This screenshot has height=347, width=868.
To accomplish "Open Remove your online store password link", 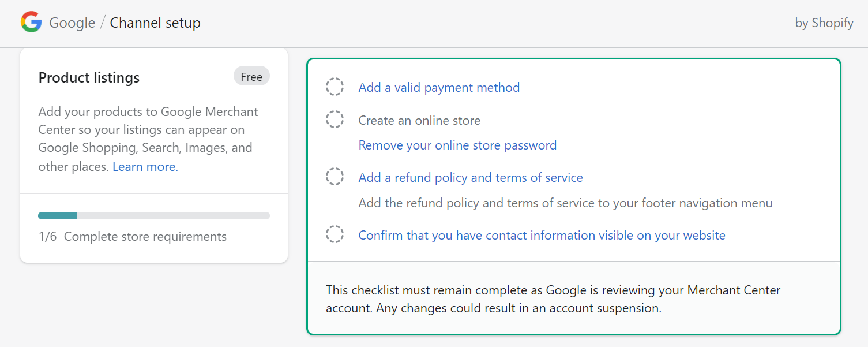I will pyautogui.click(x=457, y=145).
